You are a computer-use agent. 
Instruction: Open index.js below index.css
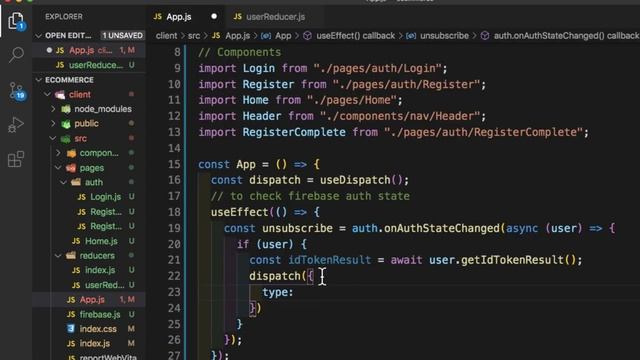94,344
